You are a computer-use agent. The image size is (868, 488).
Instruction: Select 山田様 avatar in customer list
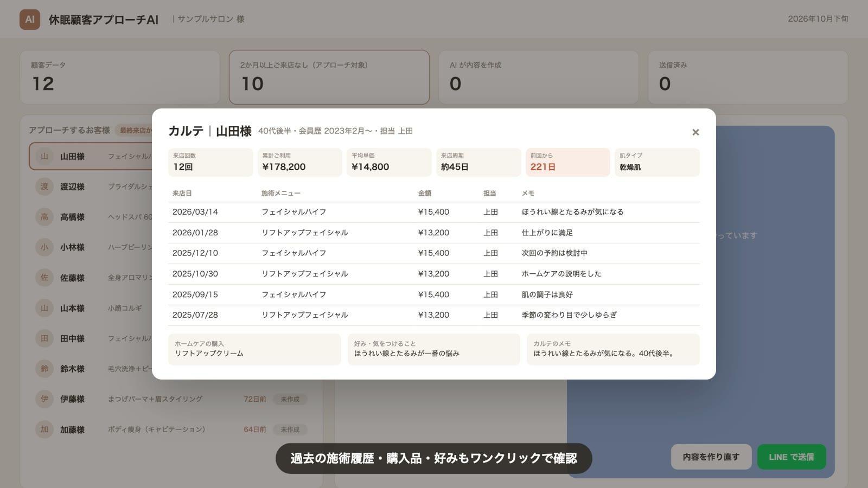pos(44,157)
